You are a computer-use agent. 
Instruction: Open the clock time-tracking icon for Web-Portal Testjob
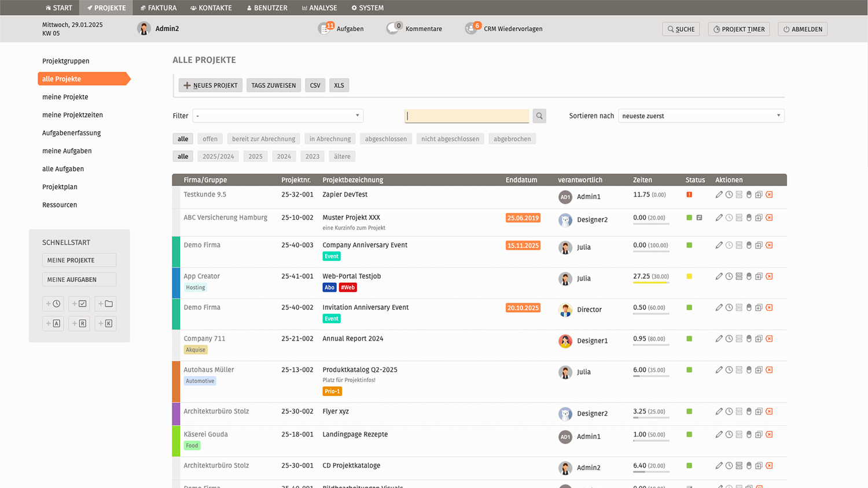click(x=729, y=276)
